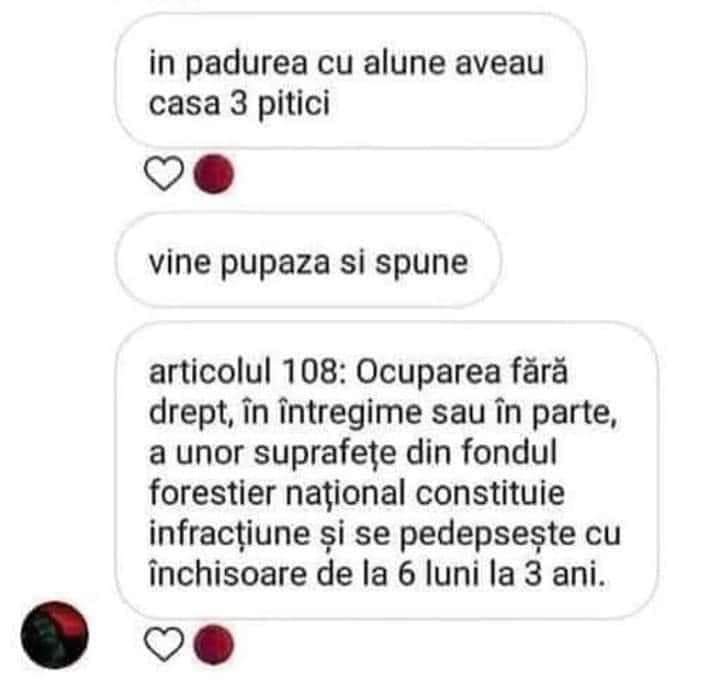Click the word 'spune' in second bubble
Viewport: 720px width, 691px height.
pos(422,264)
